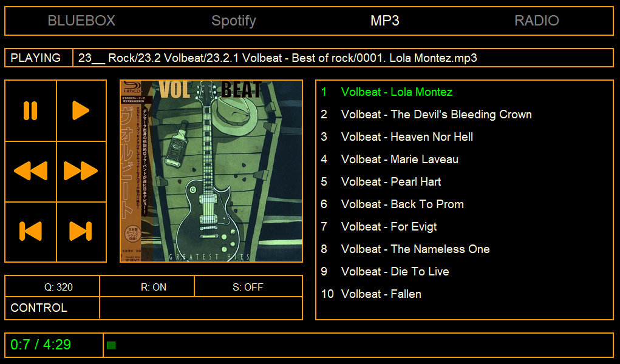Toggle shuffle mode S: OFF
This screenshot has width=620, height=364.
coord(248,287)
